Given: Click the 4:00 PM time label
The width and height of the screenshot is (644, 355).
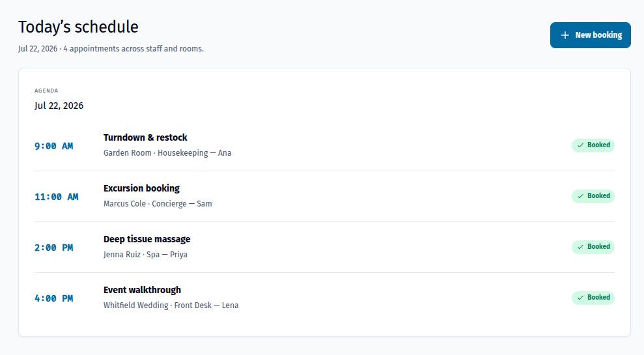Looking at the screenshot, I should click(54, 299).
